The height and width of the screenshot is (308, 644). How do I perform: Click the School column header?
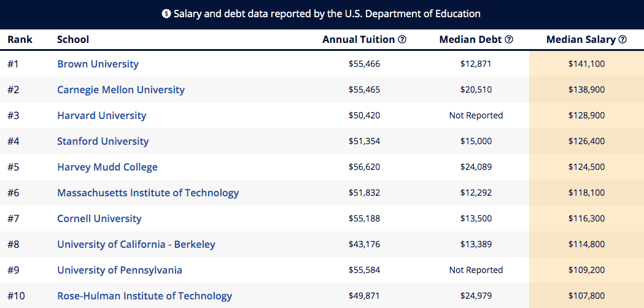[73, 39]
